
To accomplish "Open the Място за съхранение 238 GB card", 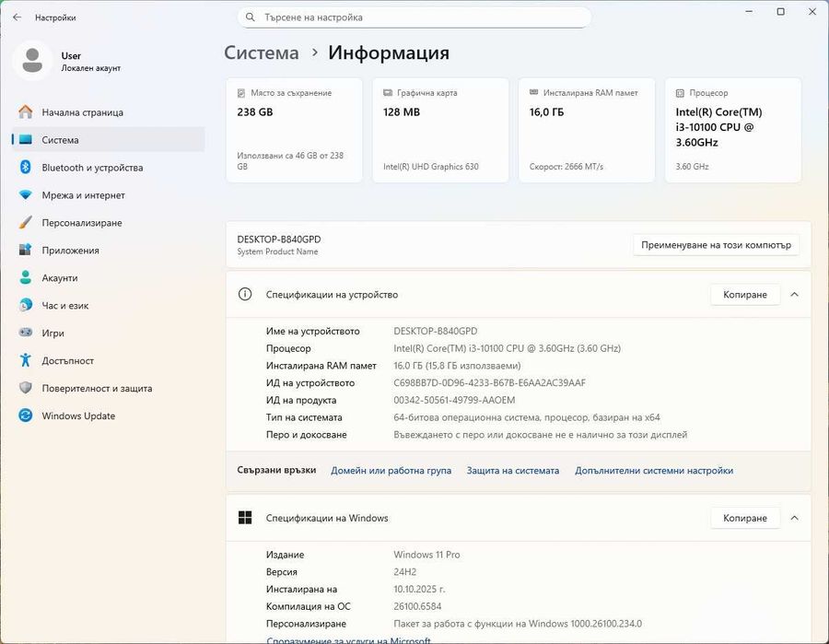I will click(x=295, y=130).
